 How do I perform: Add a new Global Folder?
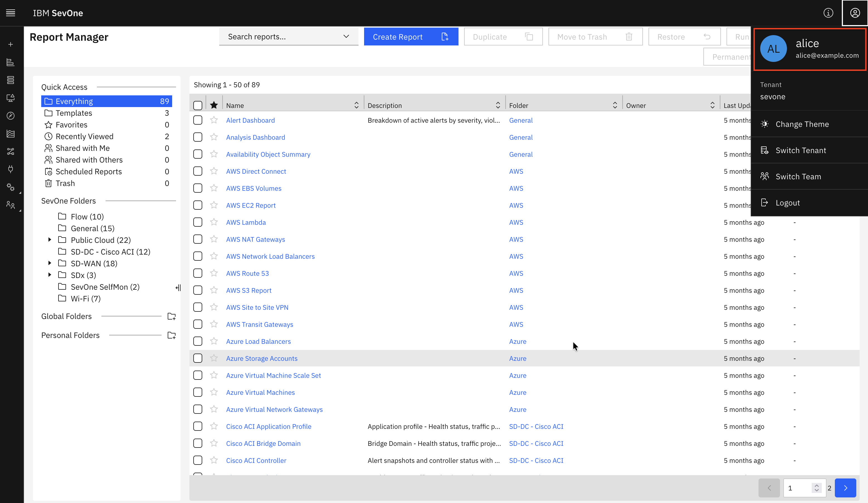(x=172, y=316)
